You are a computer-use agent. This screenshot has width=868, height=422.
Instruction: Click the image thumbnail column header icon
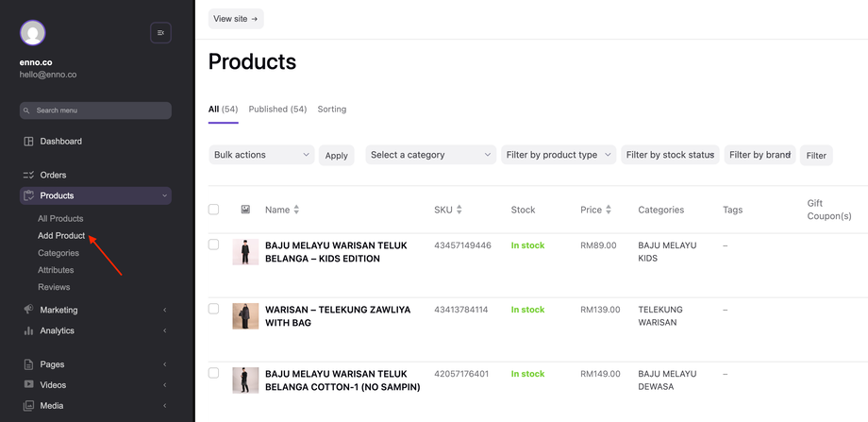point(245,210)
